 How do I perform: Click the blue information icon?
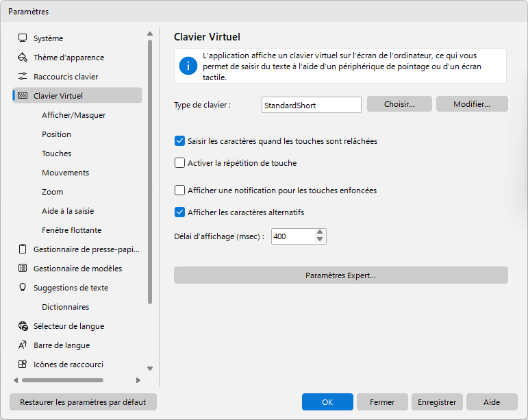pyautogui.click(x=188, y=66)
